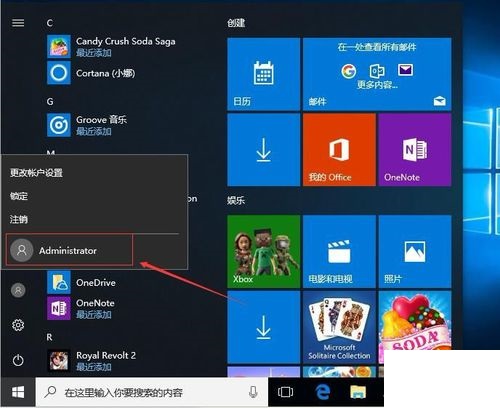Open the purple OneNote tile

pos(415,150)
